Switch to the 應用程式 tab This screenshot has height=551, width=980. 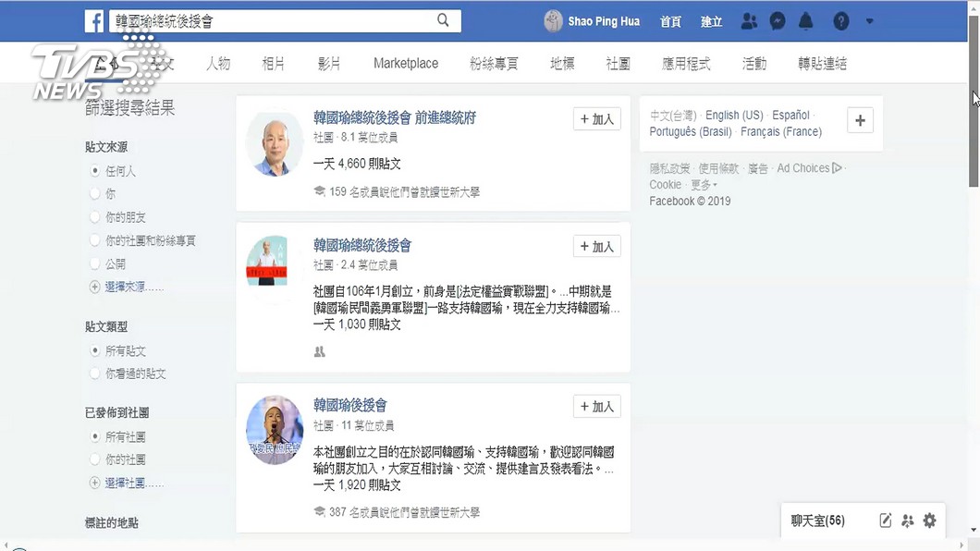(x=686, y=63)
